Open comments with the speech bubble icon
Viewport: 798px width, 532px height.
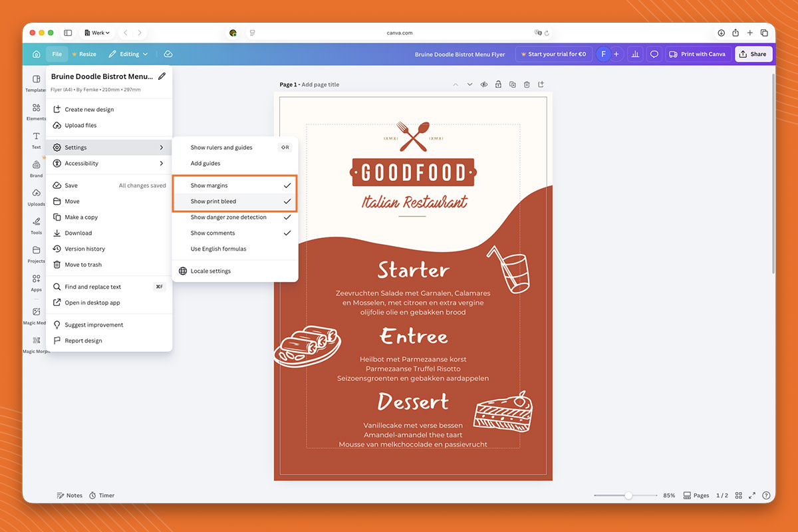654,54
